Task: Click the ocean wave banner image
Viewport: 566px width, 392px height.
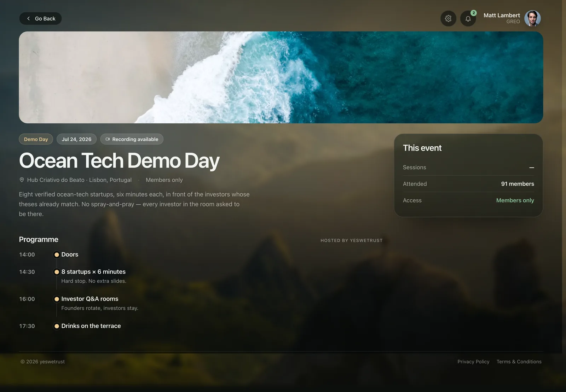Action: 281,77
